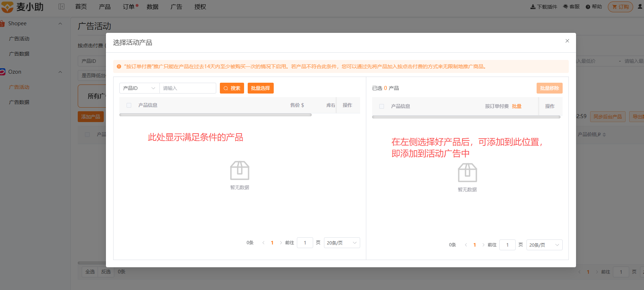Focus the right 前往 page number input

tap(507, 245)
